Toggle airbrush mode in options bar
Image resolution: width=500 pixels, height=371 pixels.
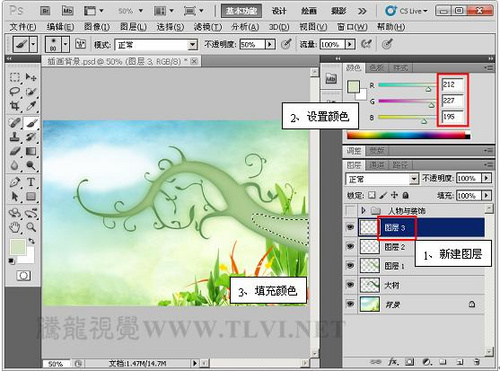pos(366,44)
